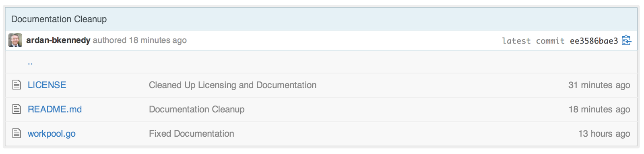View latest commit ee3586bae3
This screenshot has height=154, width=644.
tap(594, 41)
